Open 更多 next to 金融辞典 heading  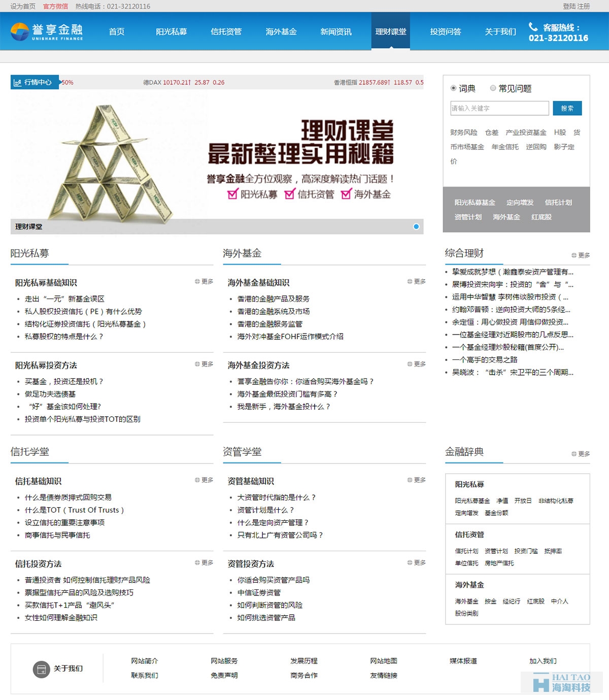coord(581,454)
